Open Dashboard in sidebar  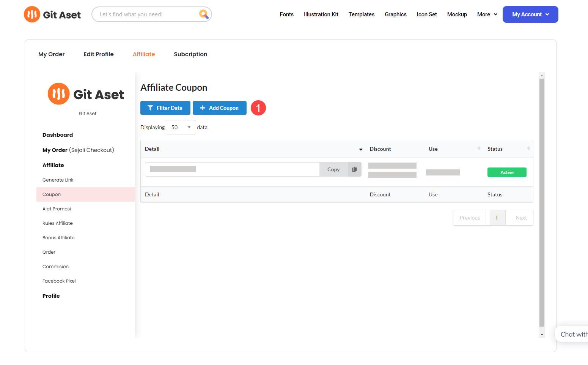pyautogui.click(x=58, y=135)
